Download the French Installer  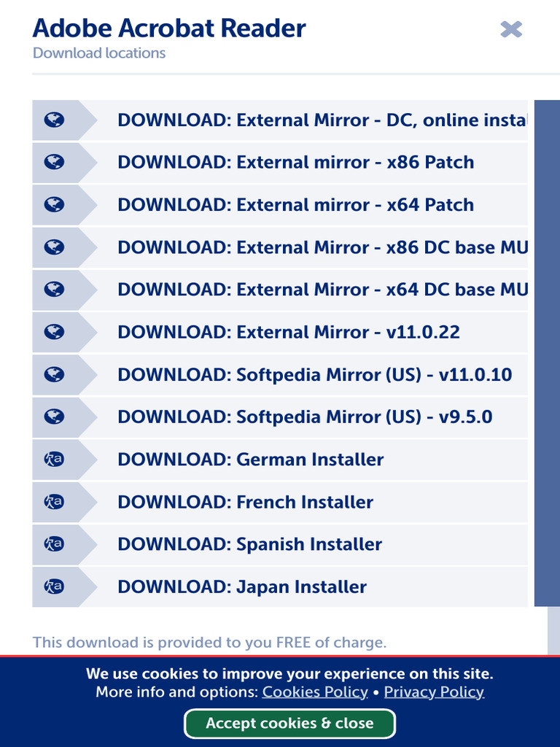tap(280, 502)
